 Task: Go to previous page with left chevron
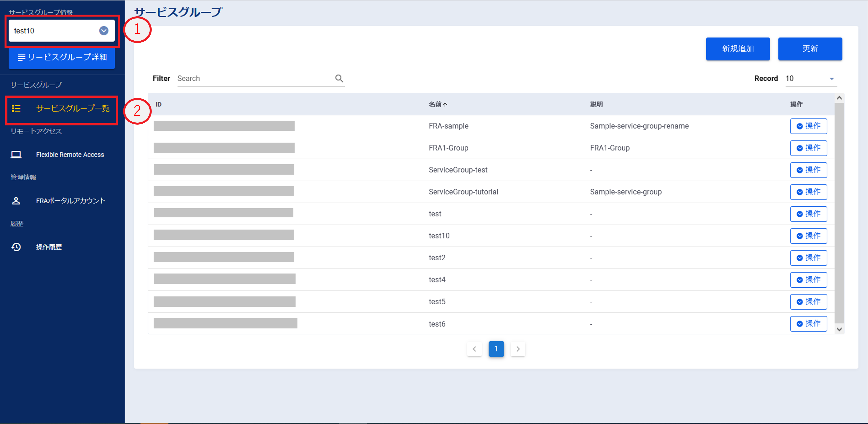click(x=474, y=349)
